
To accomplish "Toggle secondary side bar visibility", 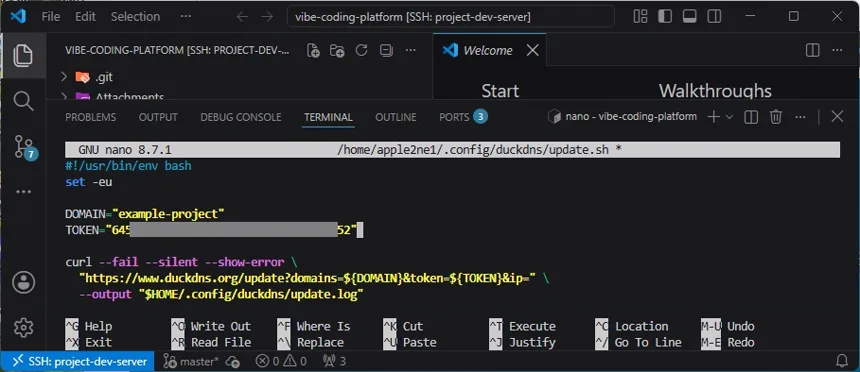I will pos(714,16).
